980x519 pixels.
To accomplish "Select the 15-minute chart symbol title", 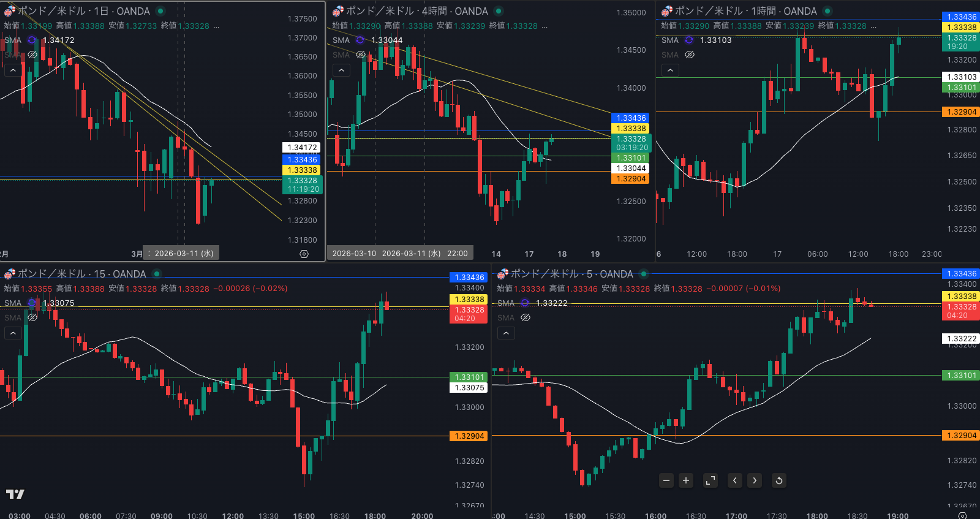I will pyautogui.click(x=81, y=274).
